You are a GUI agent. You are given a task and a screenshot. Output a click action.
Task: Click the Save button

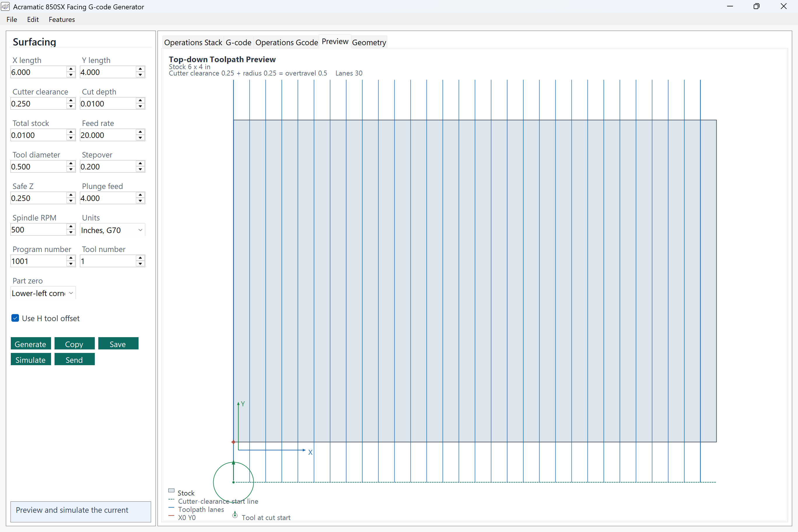pyautogui.click(x=118, y=343)
